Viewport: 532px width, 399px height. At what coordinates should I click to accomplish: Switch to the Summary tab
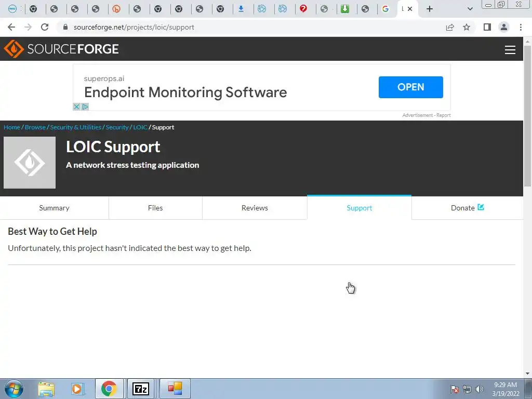tap(54, 208)
